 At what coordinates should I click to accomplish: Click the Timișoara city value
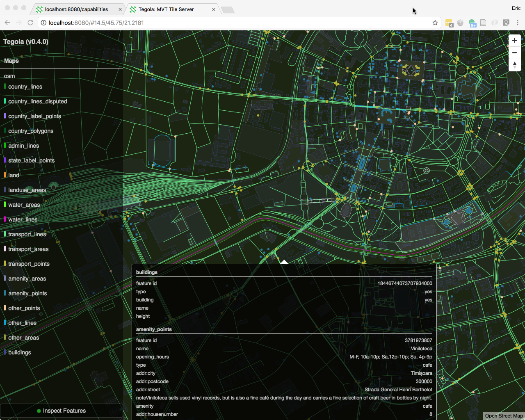[x=422, y=373]
